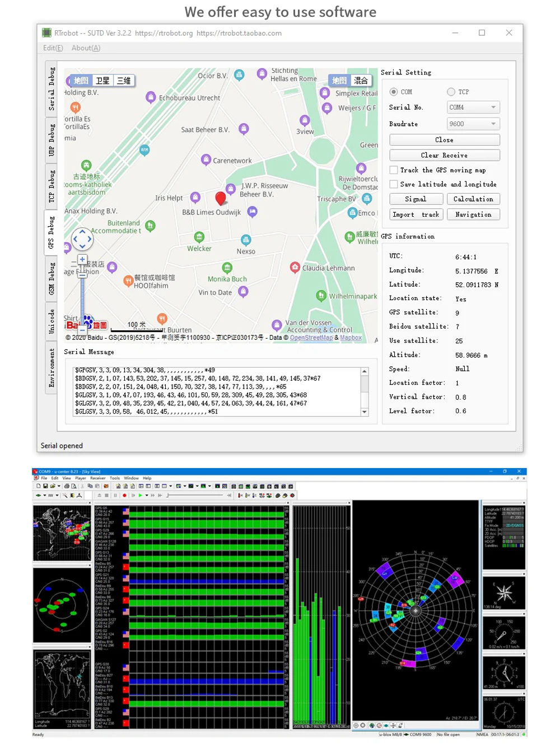Click the Latitude value 52.0911783
The height and width of the screenshot is (744, 560).
pyautogui.click(x=473, y=285)
